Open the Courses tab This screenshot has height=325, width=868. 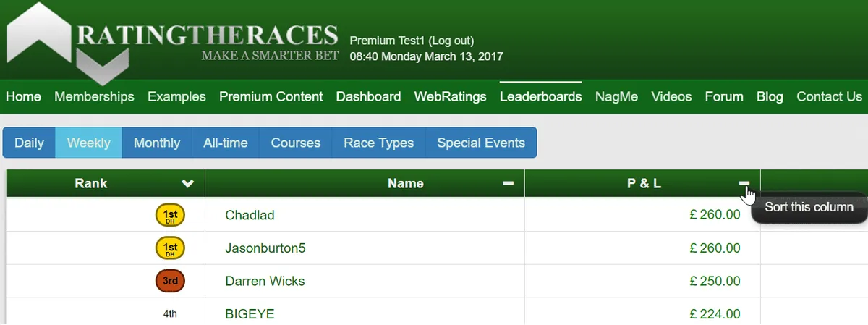[296, 143]
